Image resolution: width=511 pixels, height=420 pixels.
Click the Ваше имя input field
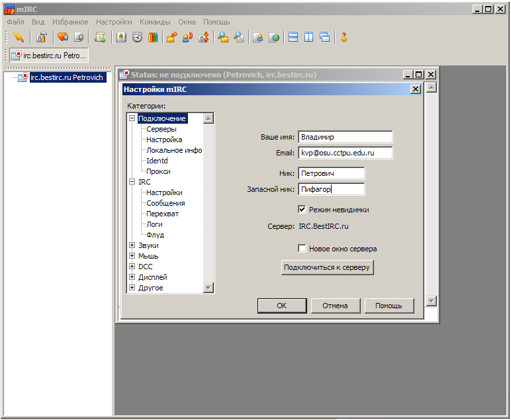(346, 137)
